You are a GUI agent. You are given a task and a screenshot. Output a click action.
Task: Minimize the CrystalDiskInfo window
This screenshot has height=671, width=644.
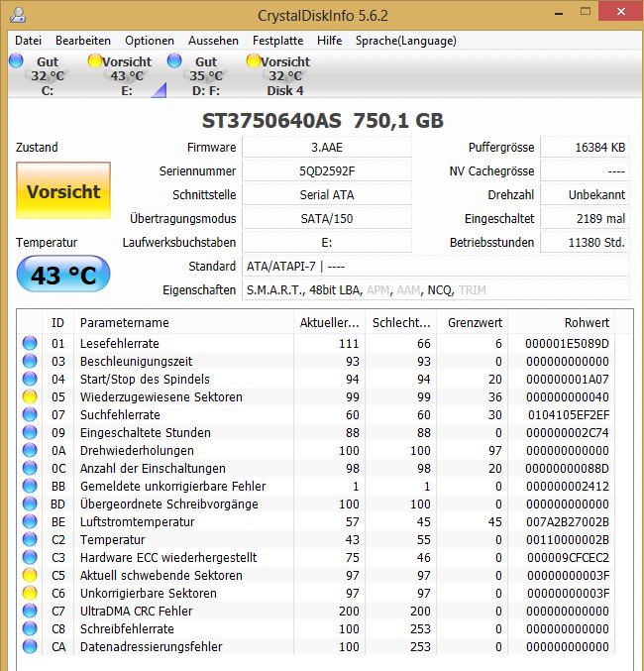pyautogui.click(x=559, y=13)
